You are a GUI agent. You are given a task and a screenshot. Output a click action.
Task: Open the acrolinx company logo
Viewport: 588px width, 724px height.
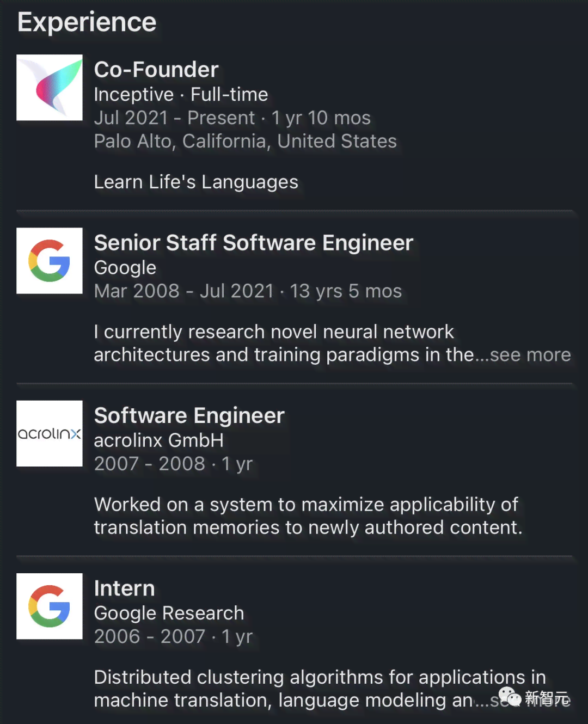(50, 433)
